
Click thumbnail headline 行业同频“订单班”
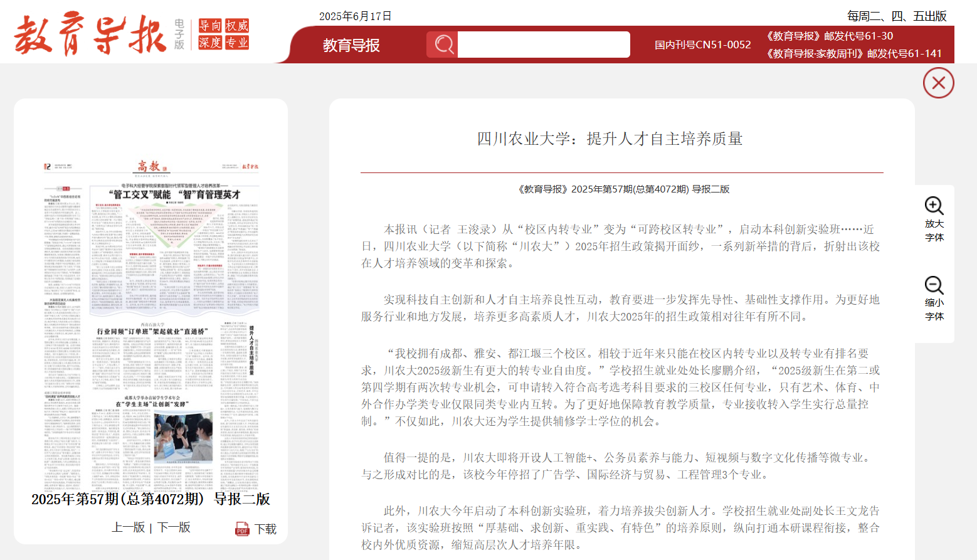(x=152, y=331)
